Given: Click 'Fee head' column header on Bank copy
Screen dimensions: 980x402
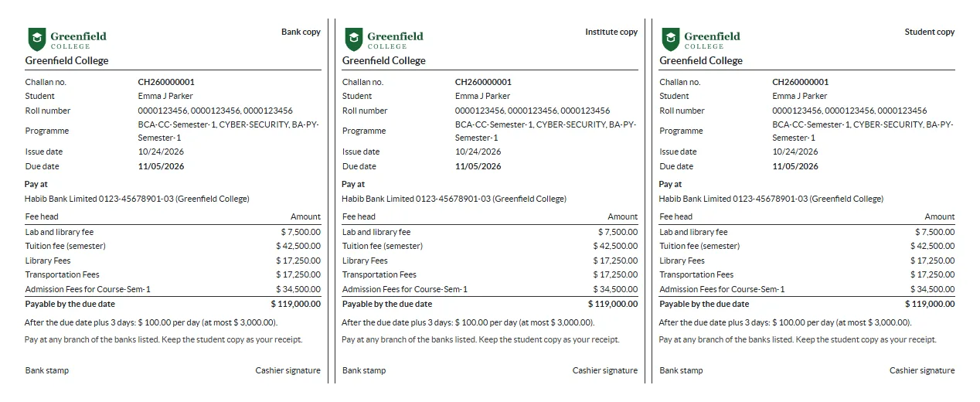Looking at the screenshot, I should tap(42, 216).
